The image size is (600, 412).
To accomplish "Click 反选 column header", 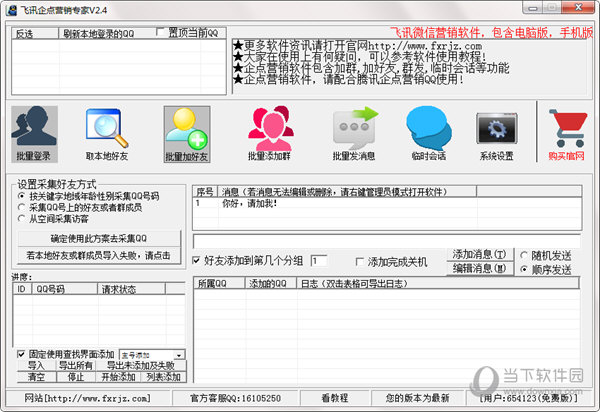I will (35, 34).
